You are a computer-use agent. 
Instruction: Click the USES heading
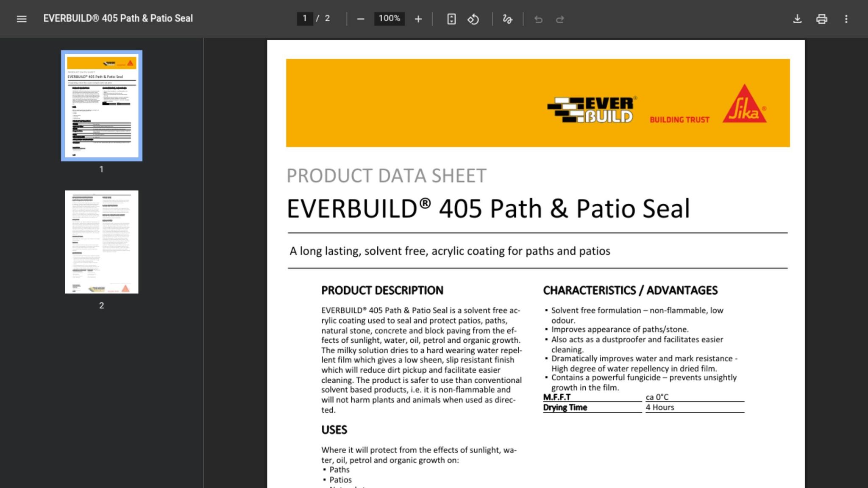[334, 430]
